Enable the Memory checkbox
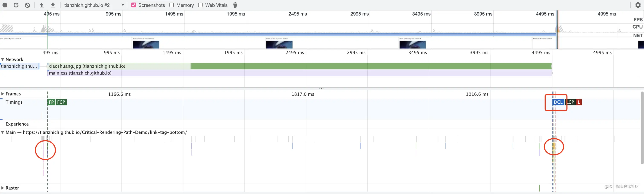Viewport: 644px width, 194px height. (171, 5)
